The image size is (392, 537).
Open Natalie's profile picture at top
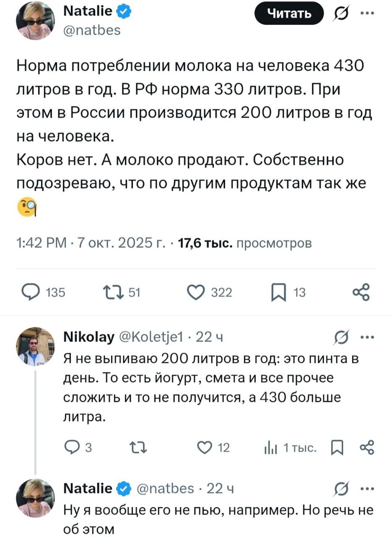click(x=36, y=21)
